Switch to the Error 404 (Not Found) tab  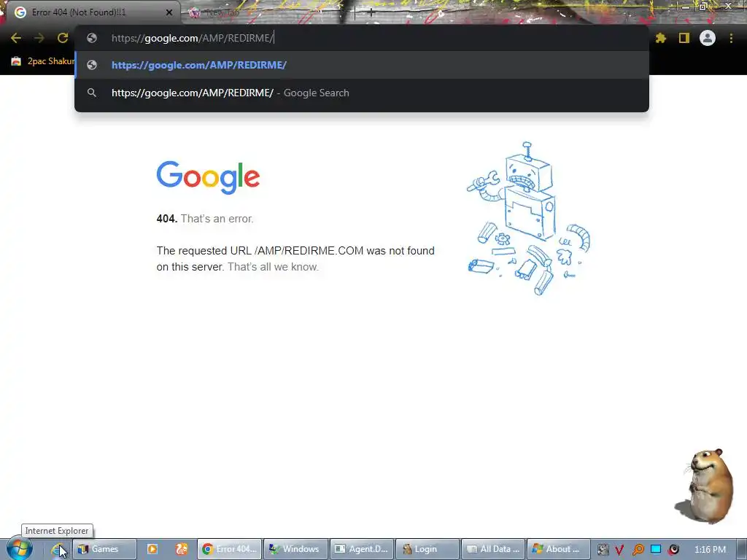(90, 12)
